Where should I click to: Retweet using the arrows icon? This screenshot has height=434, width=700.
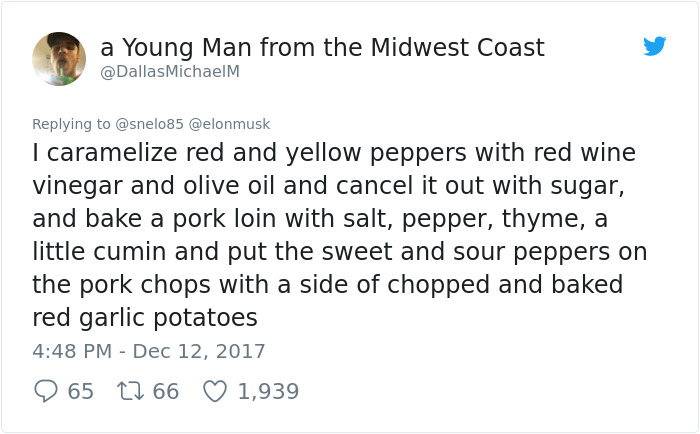(130, 391)
